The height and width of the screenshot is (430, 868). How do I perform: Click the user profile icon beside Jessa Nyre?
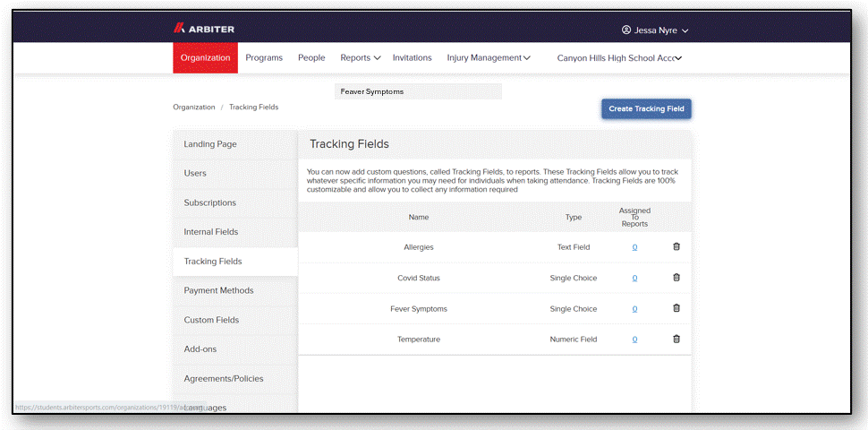[626, 30]
